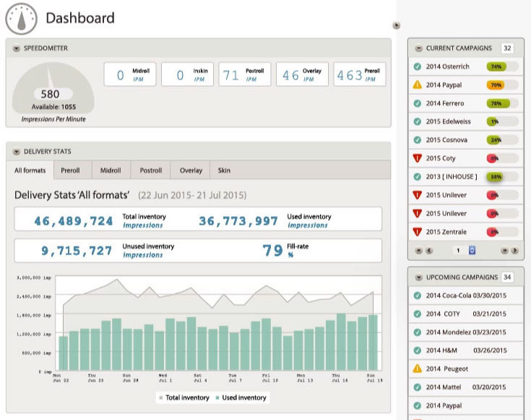Collapse the Current Campaigns panel
Image resolution: width=531 pixels, height=420 pixels.
click(418, 48)
